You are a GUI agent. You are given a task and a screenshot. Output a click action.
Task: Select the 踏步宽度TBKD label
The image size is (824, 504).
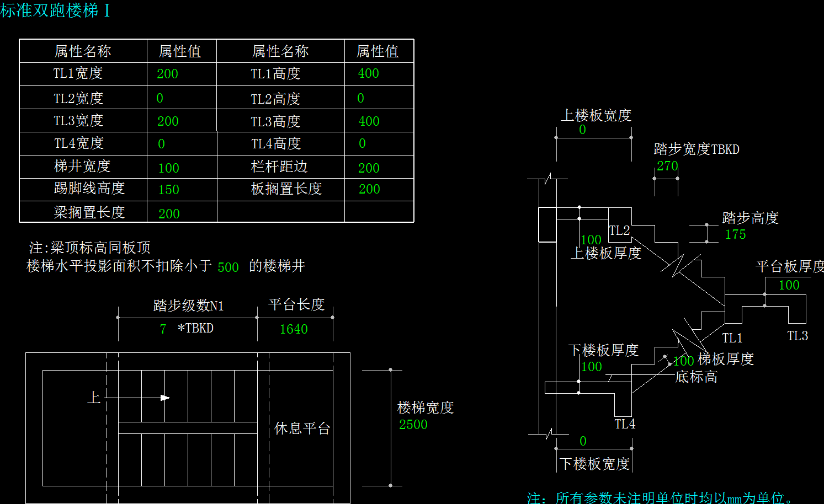pos(697,149)
